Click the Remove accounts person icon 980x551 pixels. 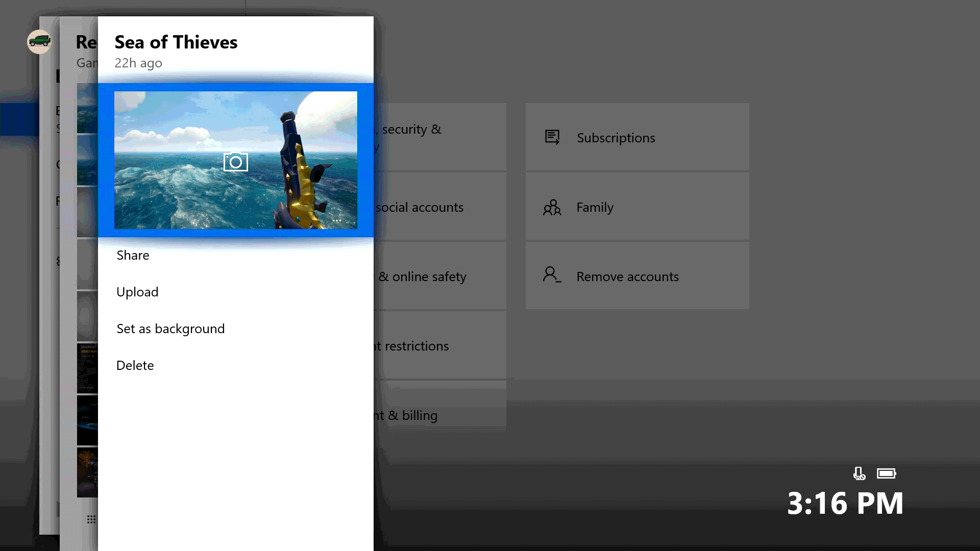pyautogui.click(x=552, y=275)
